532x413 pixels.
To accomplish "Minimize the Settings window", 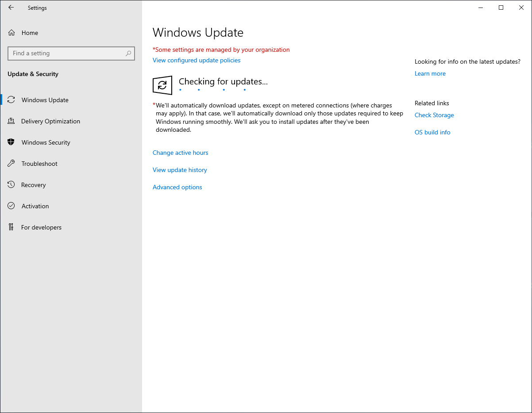I will point(481,8).
